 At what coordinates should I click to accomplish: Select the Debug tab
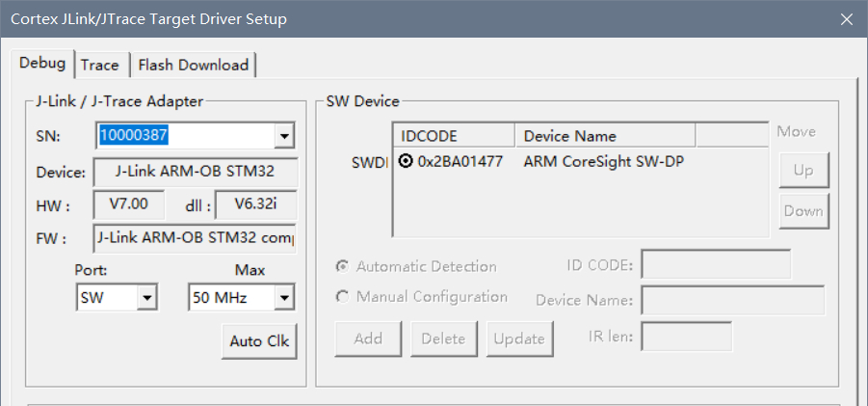[x=42, y=64]
